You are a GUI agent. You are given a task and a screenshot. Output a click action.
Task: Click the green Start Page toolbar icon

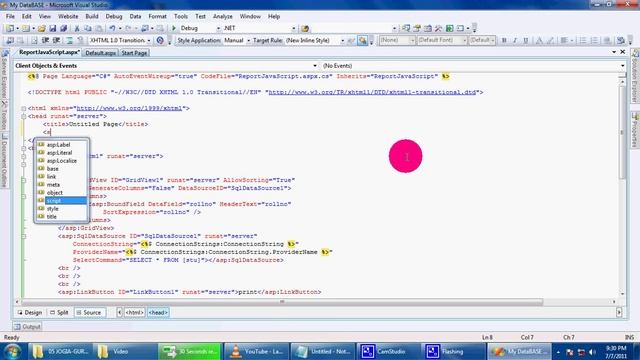[x=449, y=28]
